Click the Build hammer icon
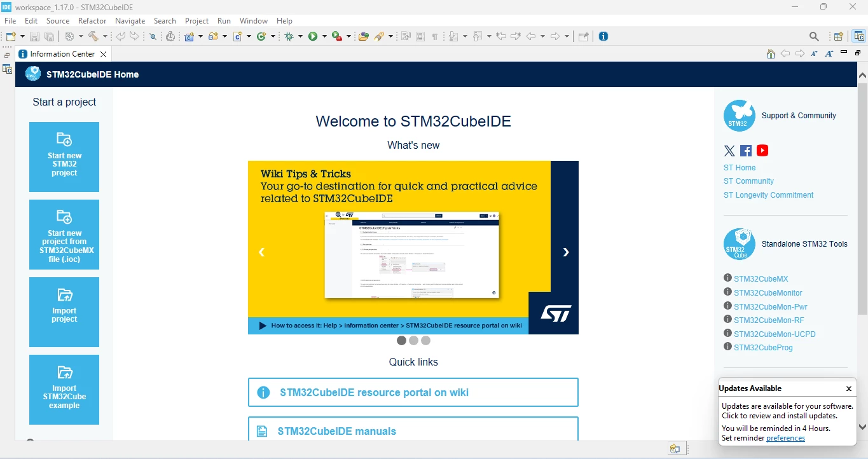The image size is (868, 459). [93, 37]
